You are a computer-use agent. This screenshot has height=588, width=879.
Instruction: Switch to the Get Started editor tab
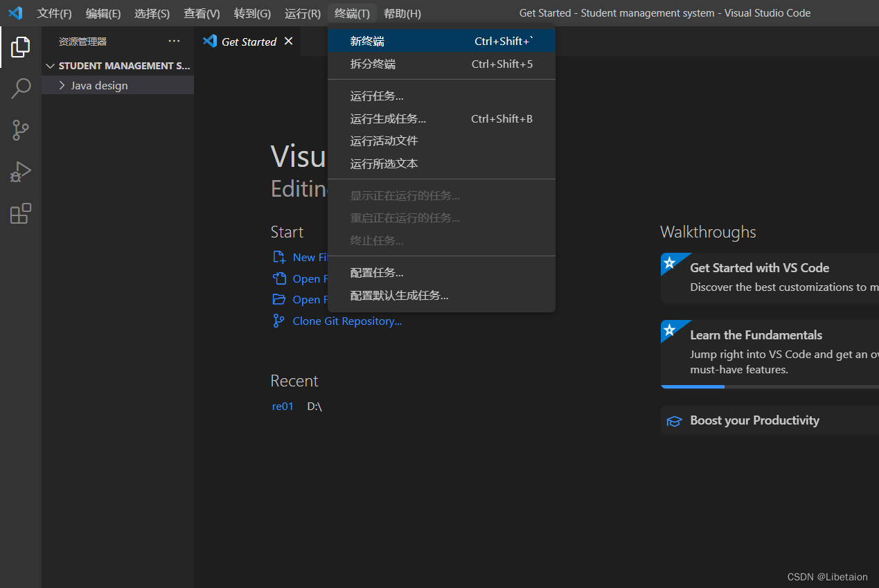tap(247, 42)
